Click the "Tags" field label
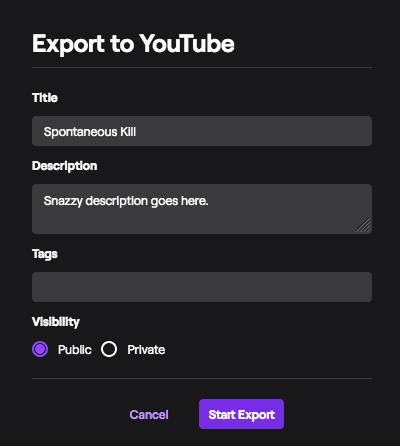This screenshot has width=400, height=446. 45,254
